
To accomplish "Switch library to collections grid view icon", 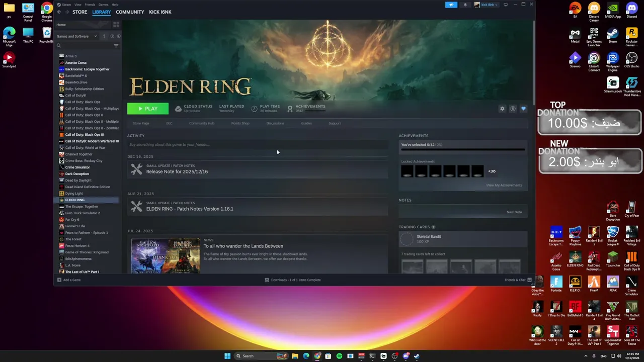I will tap(116, 25).
